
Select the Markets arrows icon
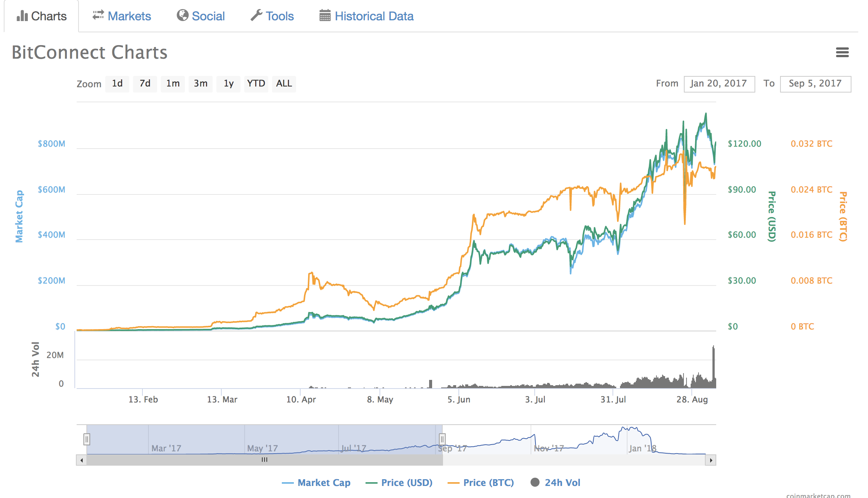click(98, 15)
